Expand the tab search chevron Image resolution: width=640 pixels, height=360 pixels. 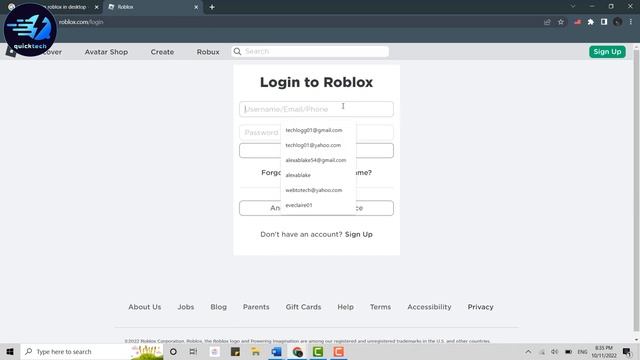[573, 7]
